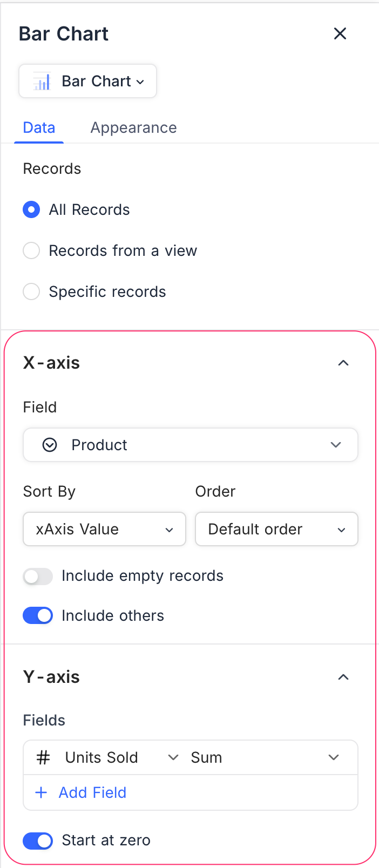Click the Product field type icon

(x=50, y=445)
